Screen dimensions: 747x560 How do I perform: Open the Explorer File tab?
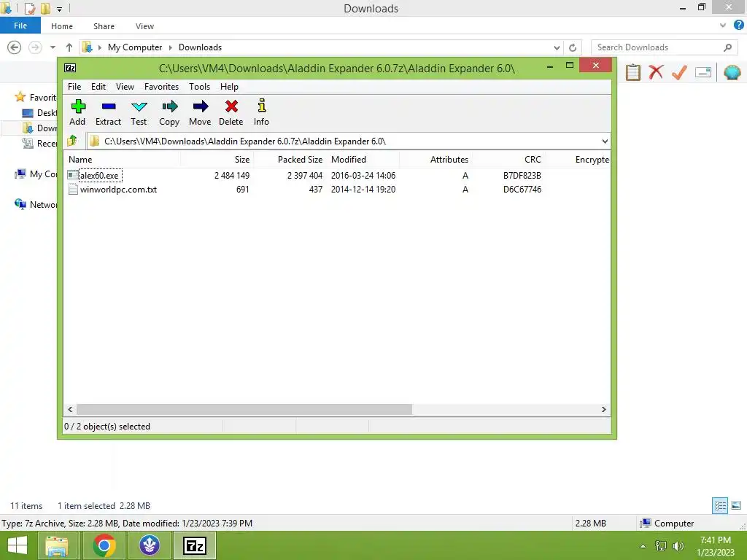20,26
